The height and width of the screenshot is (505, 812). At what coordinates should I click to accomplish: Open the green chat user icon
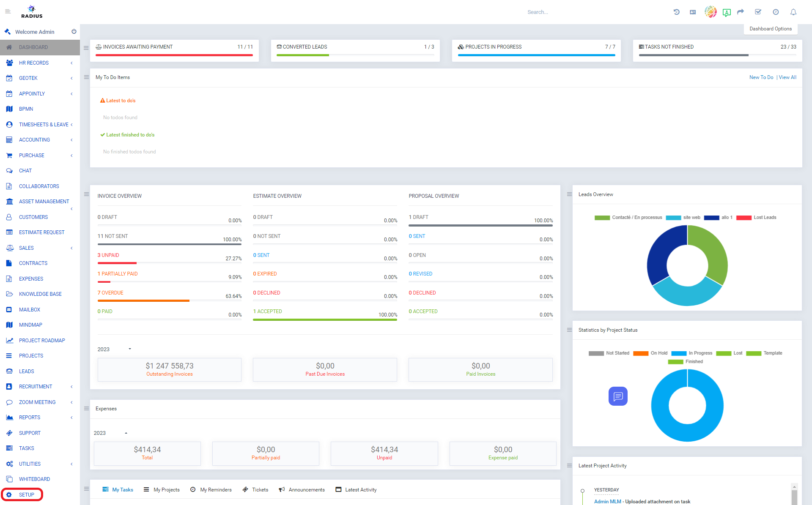[x=727, y=12]
